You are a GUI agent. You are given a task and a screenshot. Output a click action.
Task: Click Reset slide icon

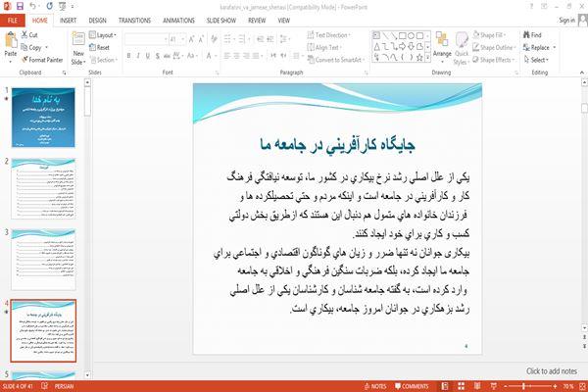click(93, 47)
